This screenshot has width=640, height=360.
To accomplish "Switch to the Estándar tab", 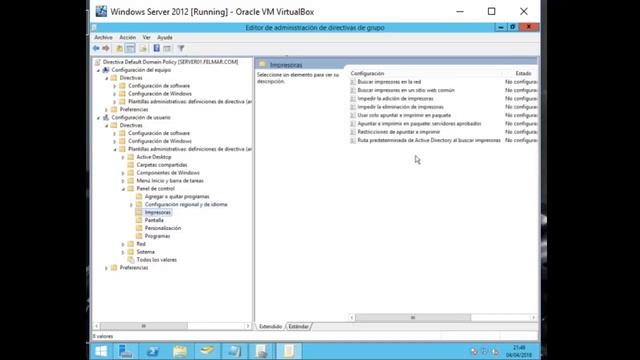I will coord(298,327).
